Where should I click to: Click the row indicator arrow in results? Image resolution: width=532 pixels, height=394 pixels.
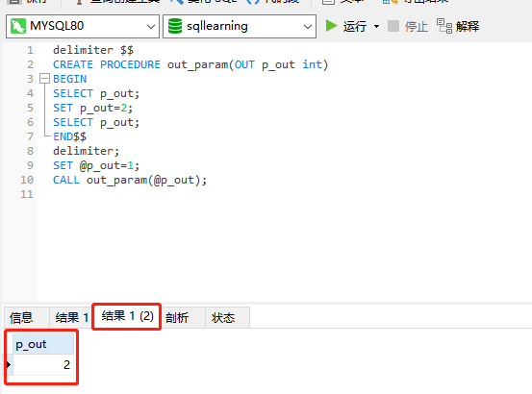click(9, 364)
